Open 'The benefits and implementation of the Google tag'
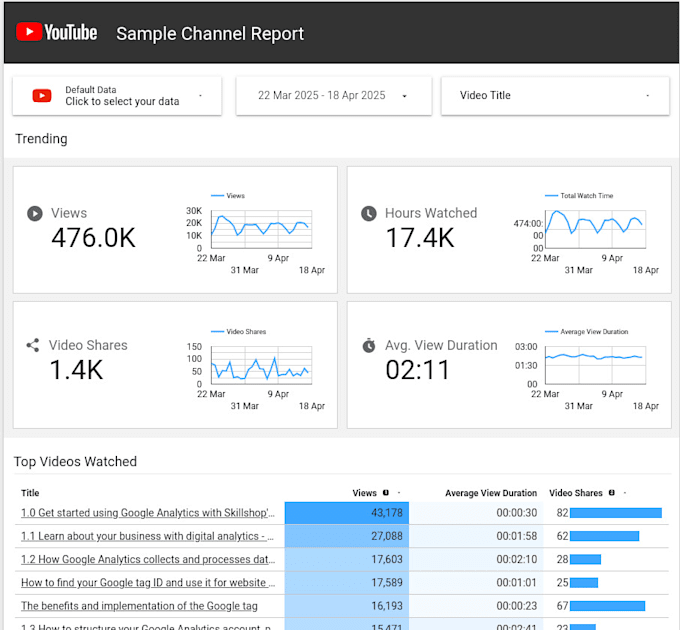The width and height of the screenshot is (680, 630). tap(139, 606)
